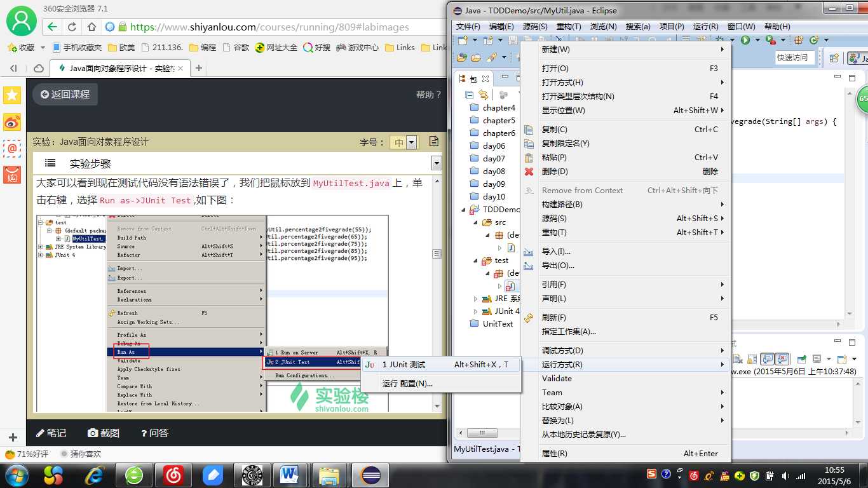This screenshot has width=868, height=488.
Task: Click the Package Explorer horizontal scrollbar thumb
Action: click(x=483, y=433)
